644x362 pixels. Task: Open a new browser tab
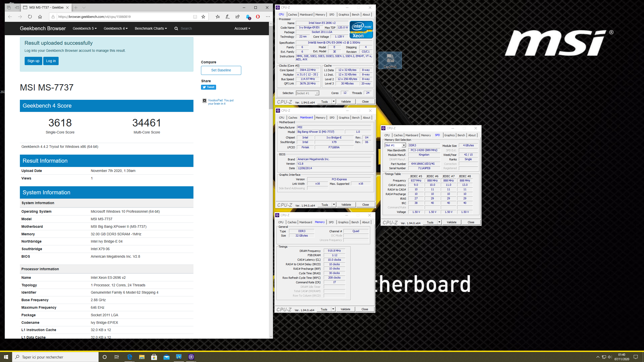coord(76,8)
